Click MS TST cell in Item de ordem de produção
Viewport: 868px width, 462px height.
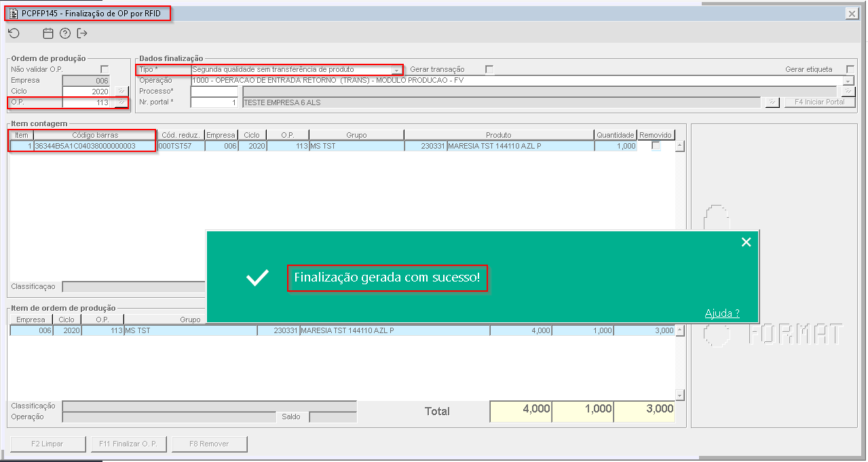(x=190, y=330)
